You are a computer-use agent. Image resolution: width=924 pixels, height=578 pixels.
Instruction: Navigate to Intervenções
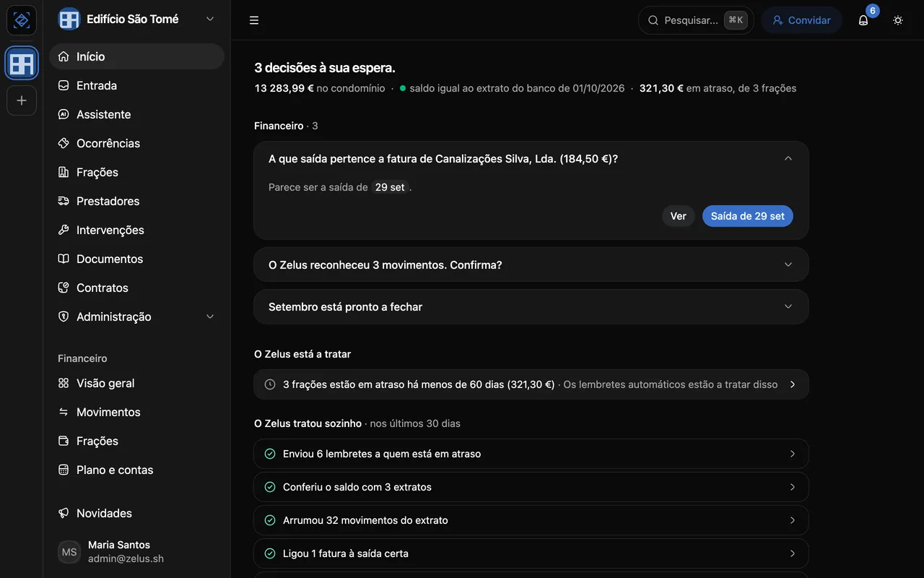pos(136,230)
